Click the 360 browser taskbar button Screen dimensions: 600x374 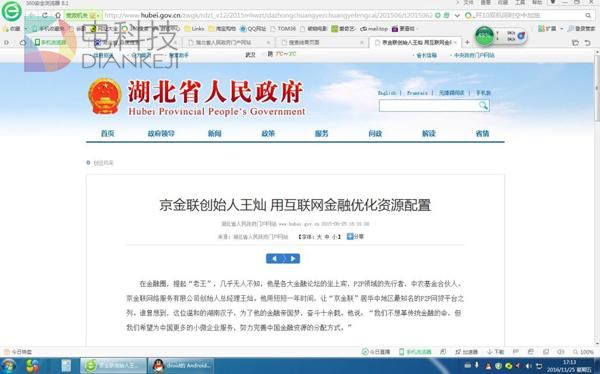pyautogui.click(x=113, y=366)
